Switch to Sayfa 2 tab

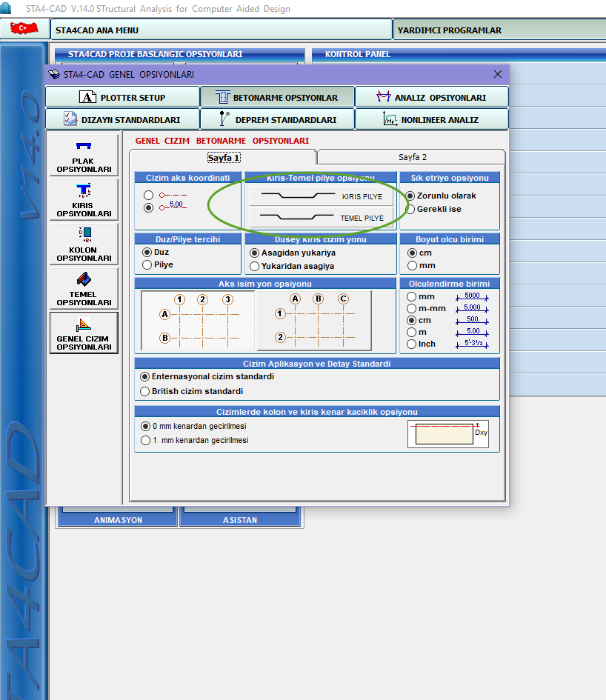(x=412, y=157)
